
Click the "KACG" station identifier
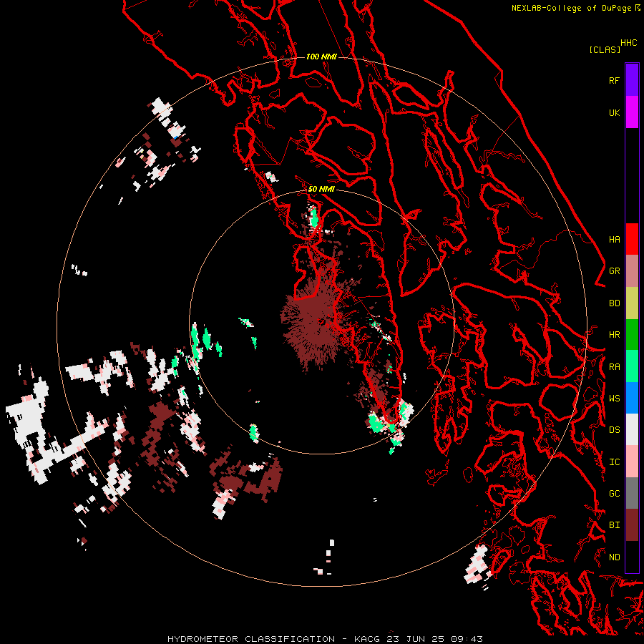pos(367,639)
